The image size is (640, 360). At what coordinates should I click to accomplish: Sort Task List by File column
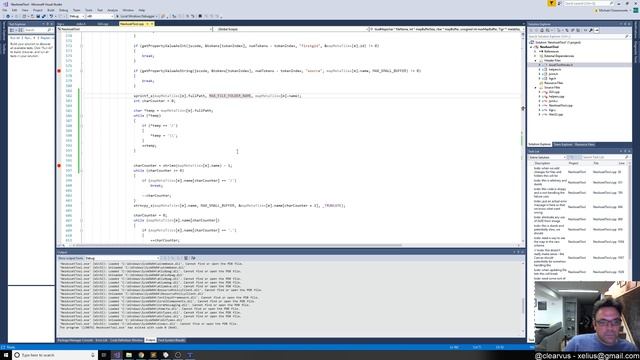pos(596,163)
